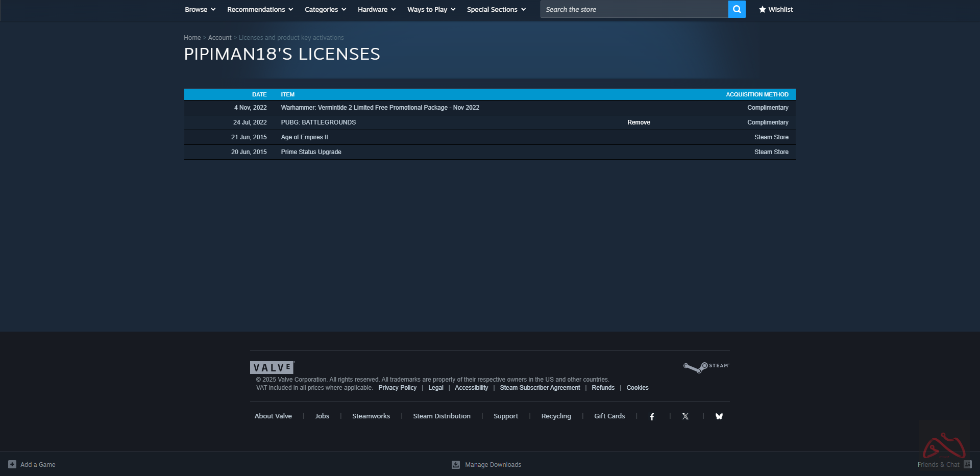Viewport: 980px width, 476px height.
Task: Open the Privacy Policy link
Action: [x=397, y=388]
